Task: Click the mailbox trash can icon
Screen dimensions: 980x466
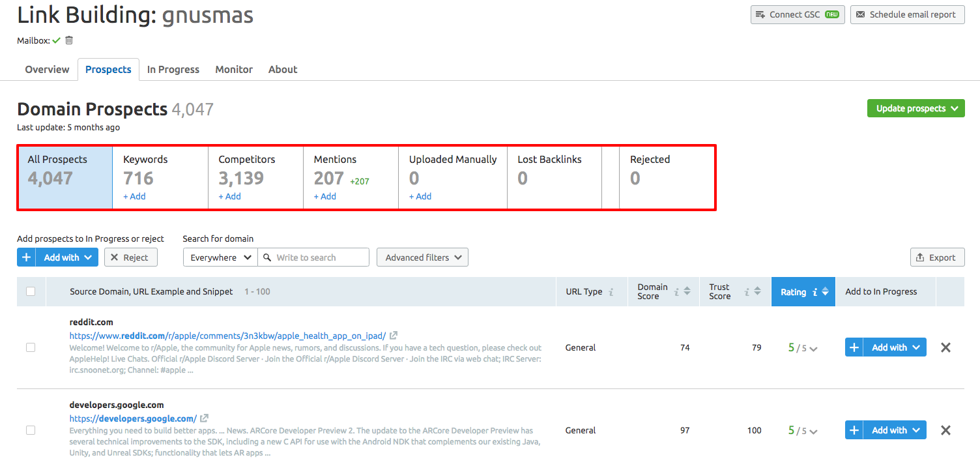Action: click(x=69, y=40)
